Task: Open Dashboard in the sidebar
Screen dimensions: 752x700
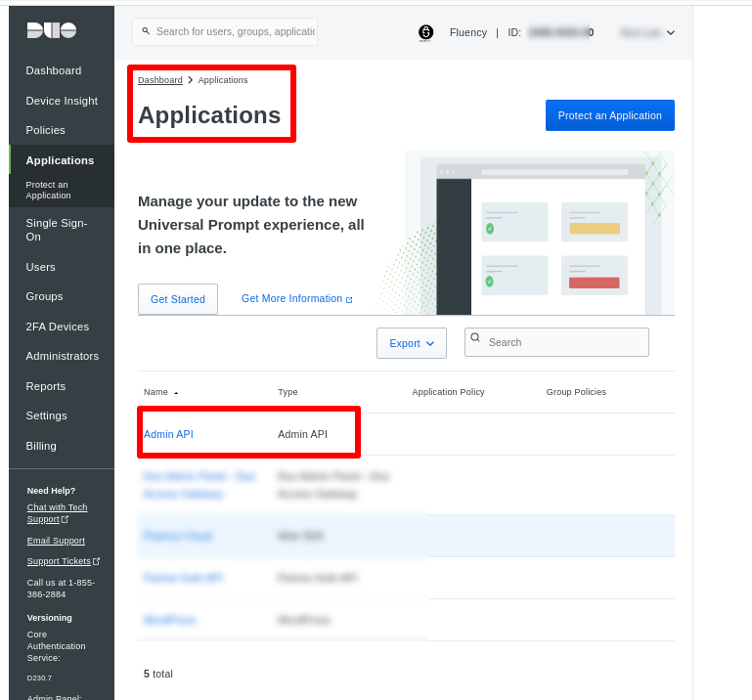Action: tap(54, 70)
